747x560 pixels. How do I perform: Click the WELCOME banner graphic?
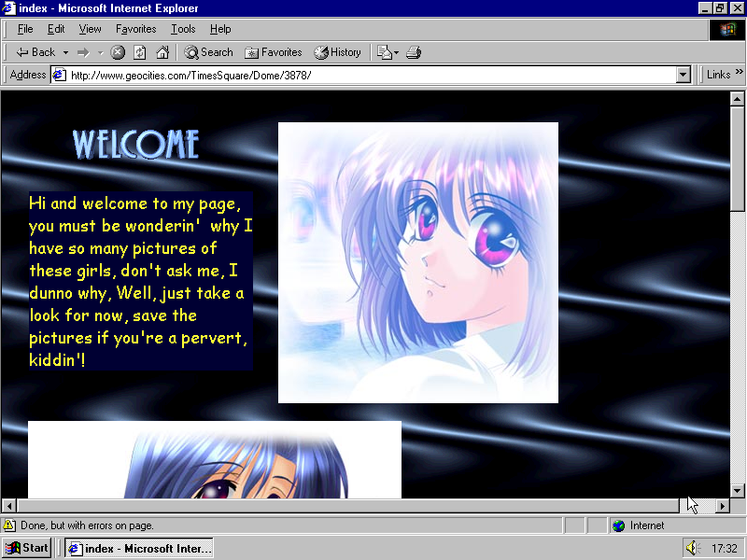pyautogui.click(x=135, y=145)
